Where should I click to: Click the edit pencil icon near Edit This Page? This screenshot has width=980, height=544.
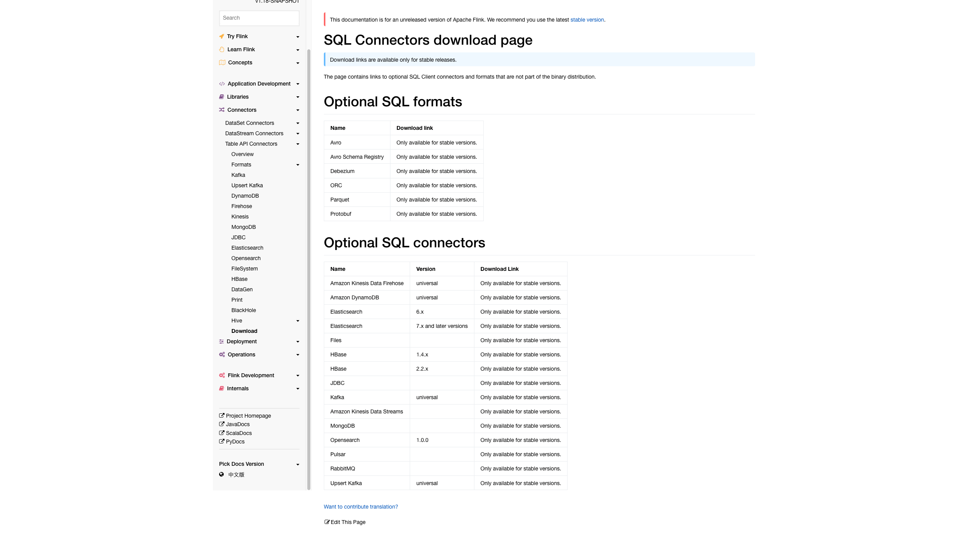[327, 522]
